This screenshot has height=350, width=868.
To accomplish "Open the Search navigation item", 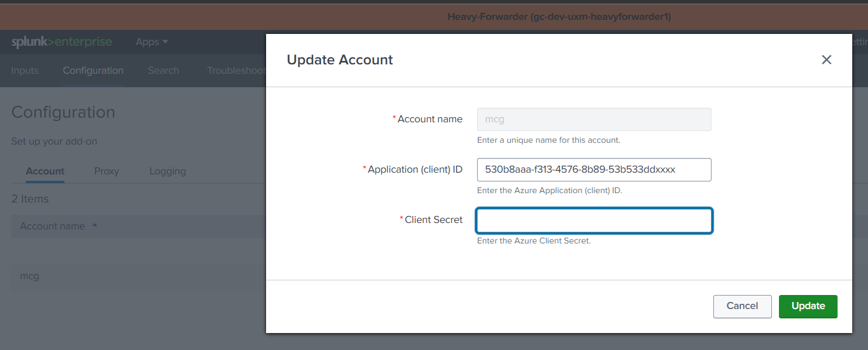I will click(164, 71).
